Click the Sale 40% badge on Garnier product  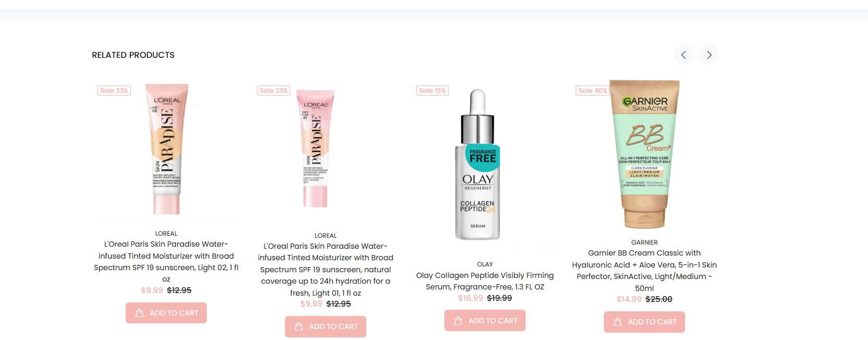pyautogui.click(x=592, y=91)
